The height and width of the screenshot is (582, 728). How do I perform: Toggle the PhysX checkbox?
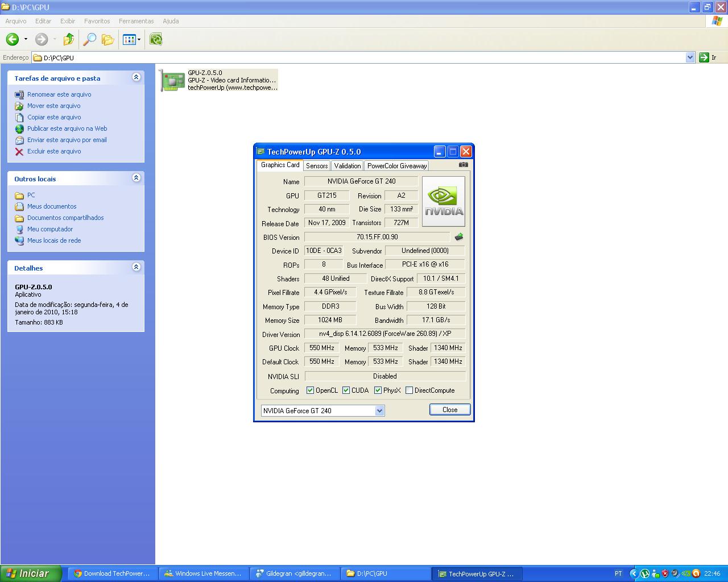pos(378,390)
